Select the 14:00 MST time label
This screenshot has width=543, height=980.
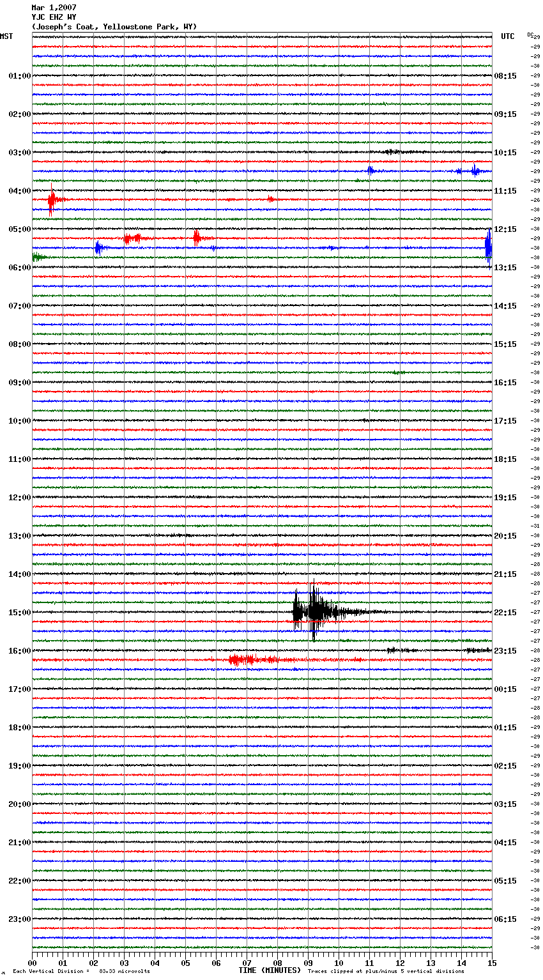(x=19, y=574)
